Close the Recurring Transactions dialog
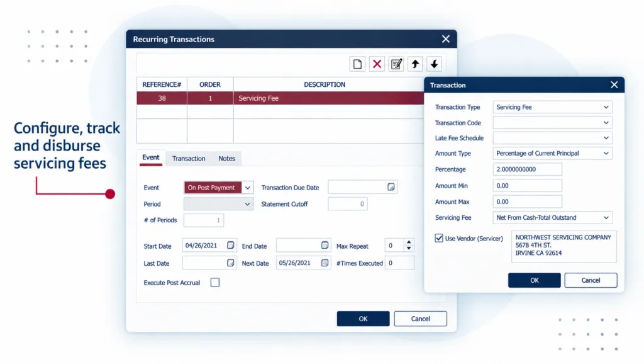 [x=446, y=39]
